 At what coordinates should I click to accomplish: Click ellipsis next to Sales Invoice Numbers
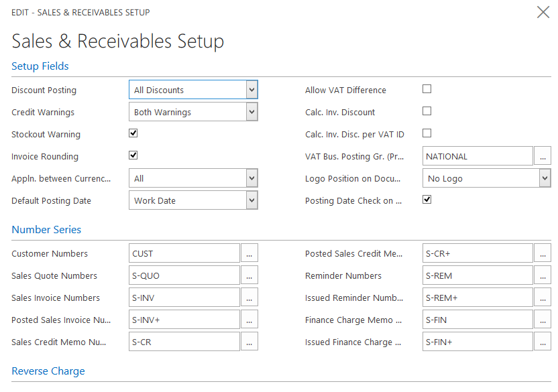pyautogui.click(x=249, y=298)
